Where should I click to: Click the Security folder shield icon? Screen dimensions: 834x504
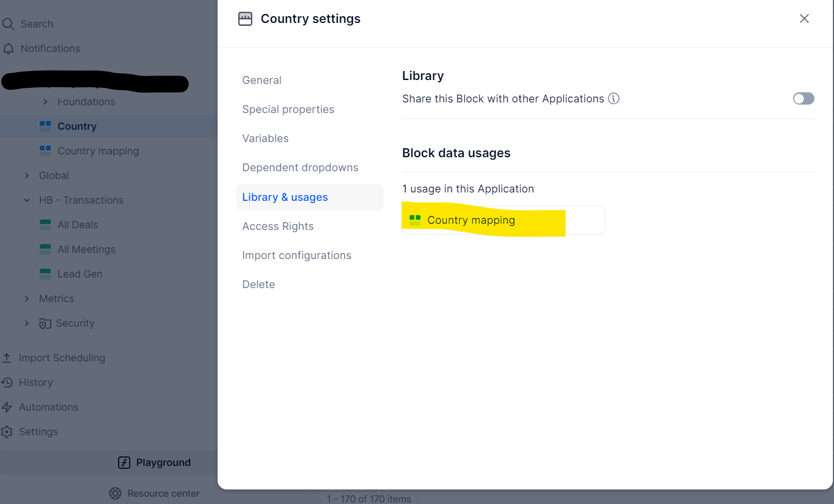tap(45, 323)
